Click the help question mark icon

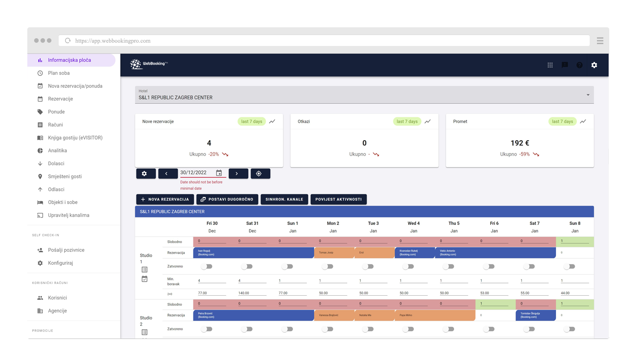click(579, 65)
